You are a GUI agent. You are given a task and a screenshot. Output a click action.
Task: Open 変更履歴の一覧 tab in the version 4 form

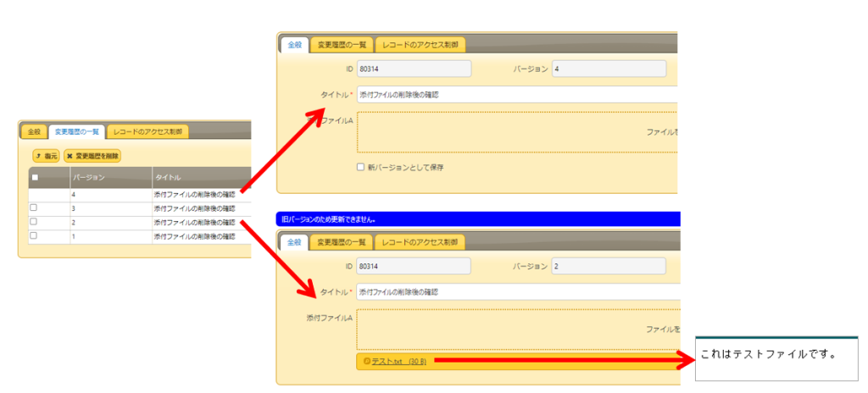(x=342, y=45)
